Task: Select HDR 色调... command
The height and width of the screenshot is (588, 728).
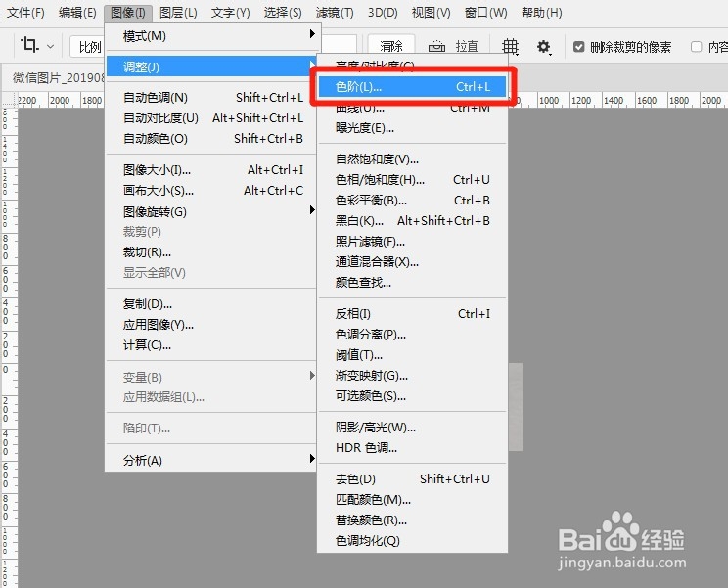Action: tap(412, 447)
